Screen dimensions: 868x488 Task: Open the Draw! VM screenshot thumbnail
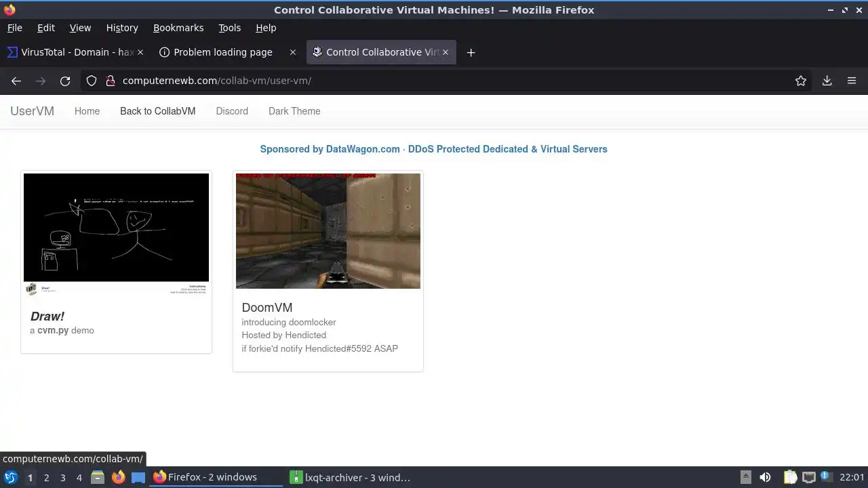116,235
